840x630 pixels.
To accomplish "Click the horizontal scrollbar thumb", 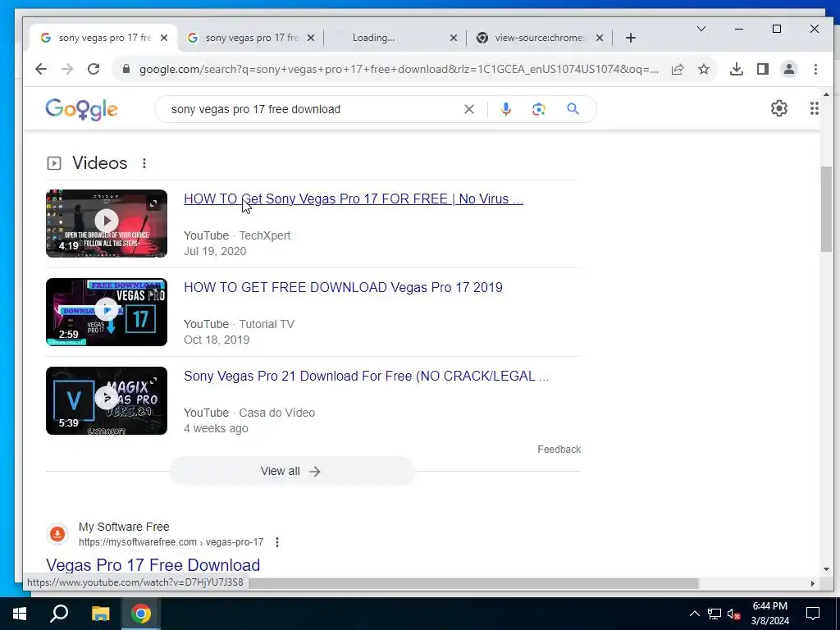I will point(474,583).
